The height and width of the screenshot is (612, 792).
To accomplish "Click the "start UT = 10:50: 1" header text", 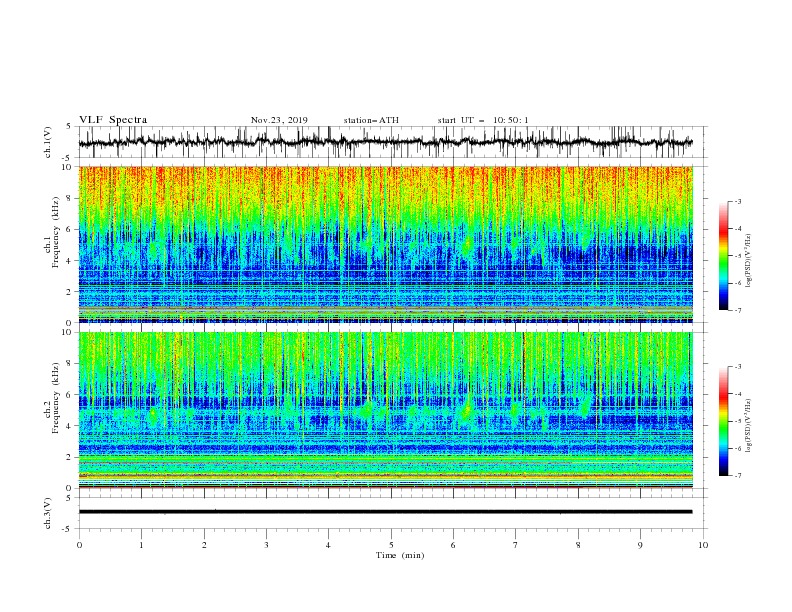I will coord(483,120).
